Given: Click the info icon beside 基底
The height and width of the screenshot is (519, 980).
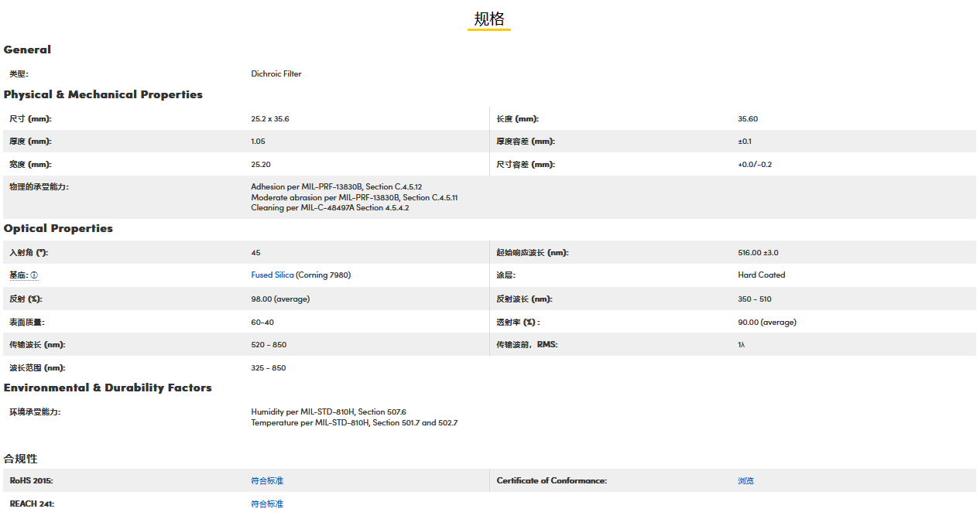Looking at the screenshot, I should (34, 275).
